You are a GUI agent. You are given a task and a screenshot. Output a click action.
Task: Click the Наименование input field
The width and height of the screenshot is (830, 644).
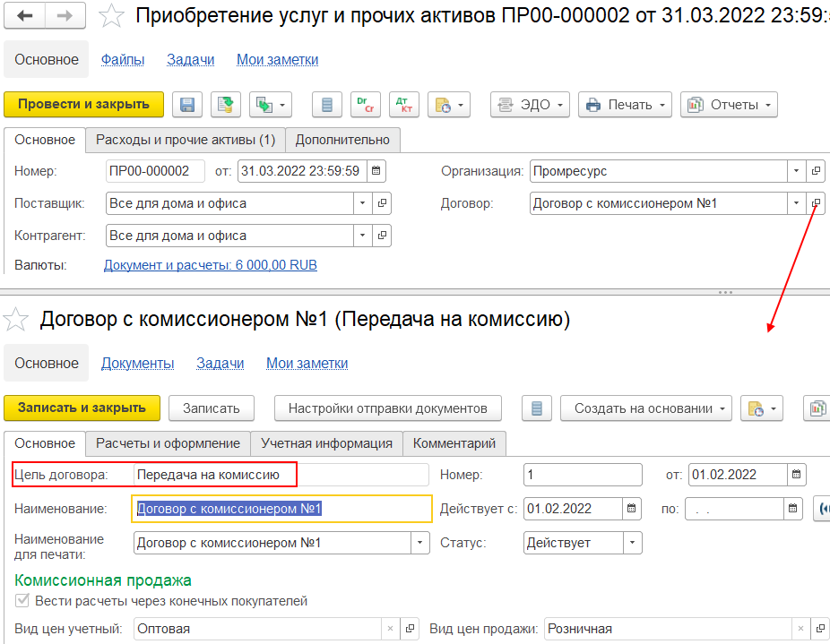[281, 509]
